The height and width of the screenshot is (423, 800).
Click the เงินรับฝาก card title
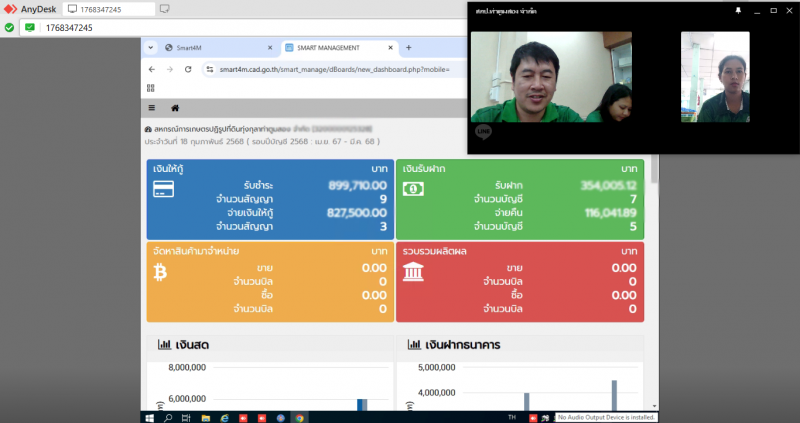pyautogui.click(x=424, y=169)
